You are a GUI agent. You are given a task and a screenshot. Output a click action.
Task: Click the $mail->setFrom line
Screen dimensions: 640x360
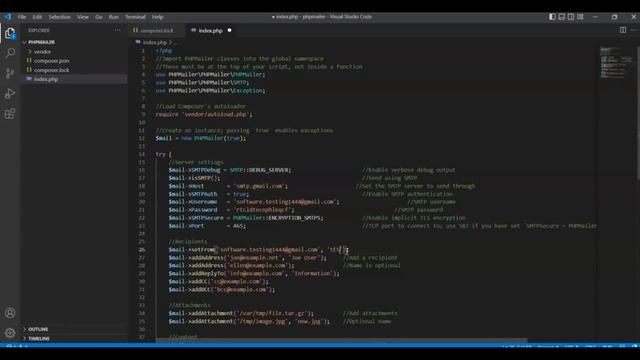[258, 250]
